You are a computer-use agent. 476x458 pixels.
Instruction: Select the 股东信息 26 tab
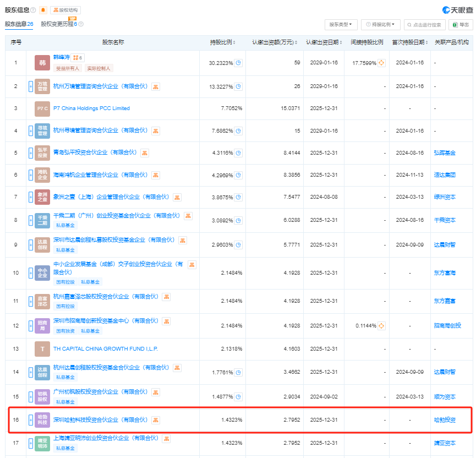click(x=19, y=24)
